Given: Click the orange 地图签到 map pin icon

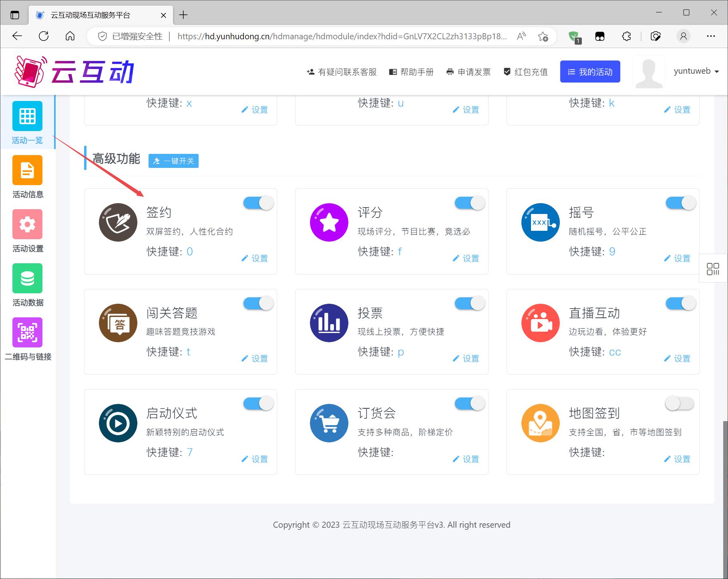Looking at the screenshot, I should click(540, 423).
